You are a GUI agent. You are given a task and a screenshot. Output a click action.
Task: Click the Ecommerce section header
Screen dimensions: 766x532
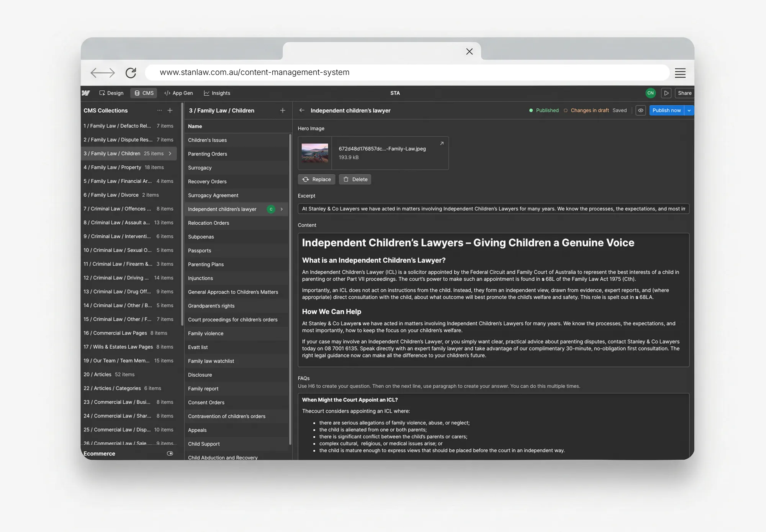[99, 454]
